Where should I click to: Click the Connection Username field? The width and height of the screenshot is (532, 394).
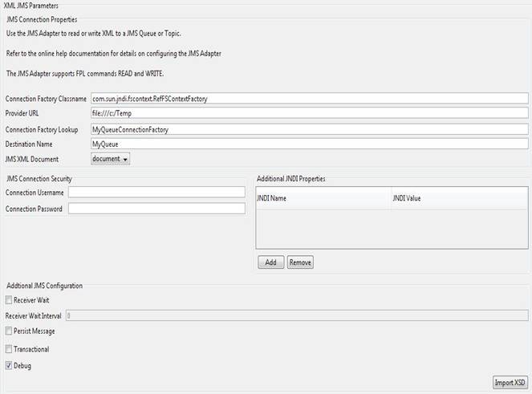click(156, 193)
